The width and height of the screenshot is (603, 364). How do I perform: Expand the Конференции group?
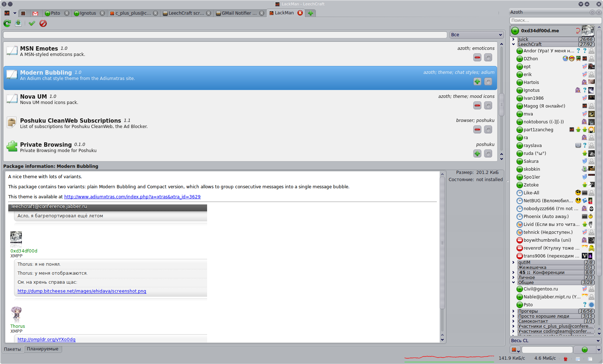coord(514,273)
